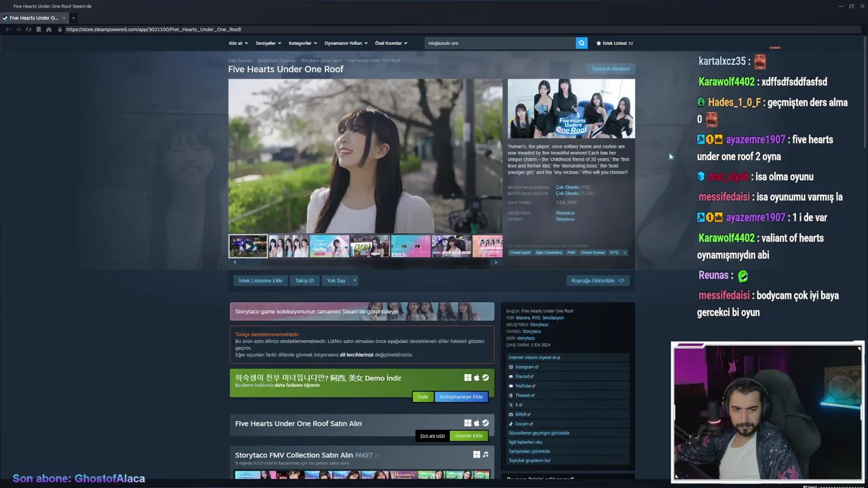Image resolution: width=868 pixels, height=488 pixels.
Task: Open İlgili haberleri oku link
Action: coord(526,442)
